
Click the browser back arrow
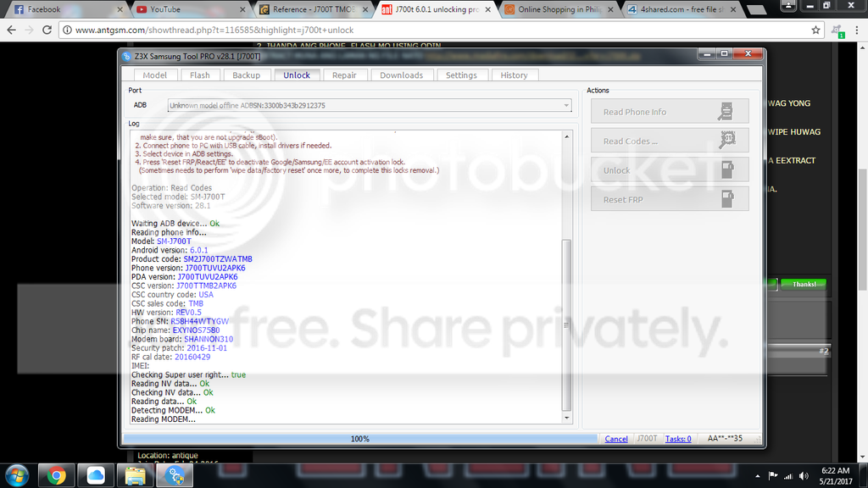pyautogui.click(x=12, y=30)
